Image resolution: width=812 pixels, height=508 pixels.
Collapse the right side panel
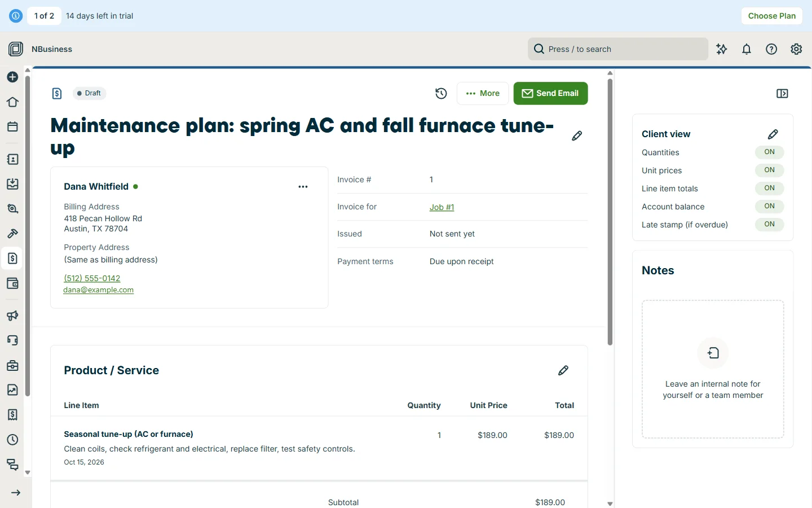tap(782, 94)
